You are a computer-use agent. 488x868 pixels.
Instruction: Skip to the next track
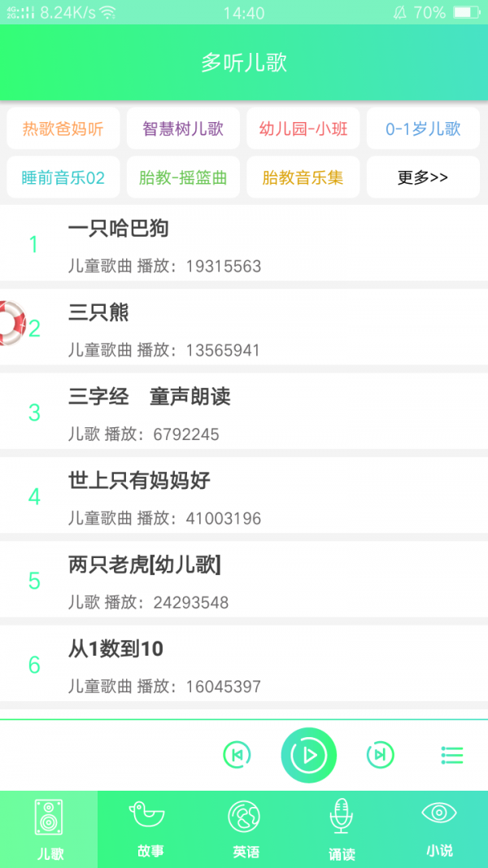click(380, 755)
